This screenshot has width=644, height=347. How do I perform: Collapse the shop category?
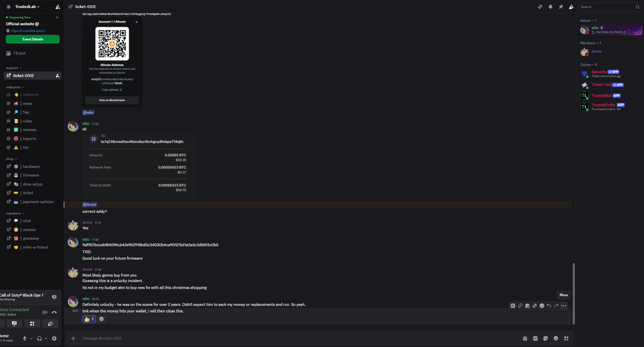(x=12, y=159)
